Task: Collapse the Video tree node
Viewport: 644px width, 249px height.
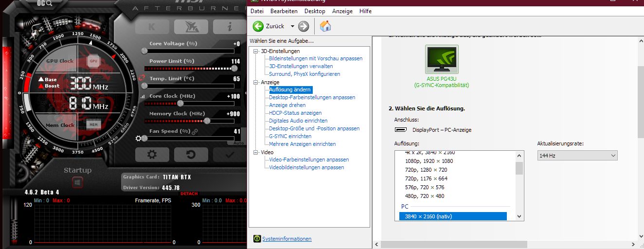Action: pos(256,152)
